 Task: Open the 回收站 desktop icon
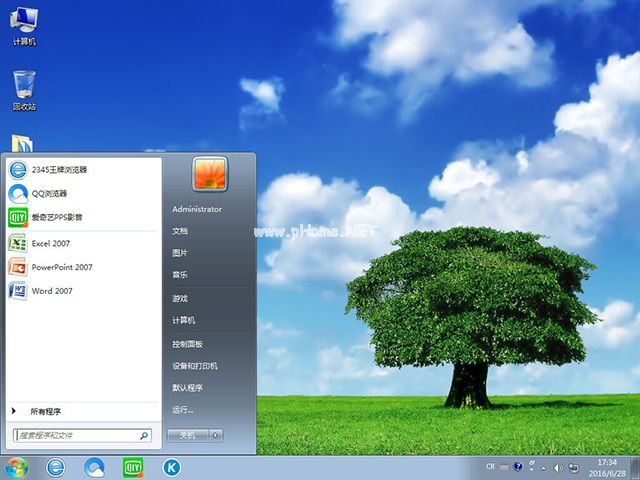coord(24,90)
